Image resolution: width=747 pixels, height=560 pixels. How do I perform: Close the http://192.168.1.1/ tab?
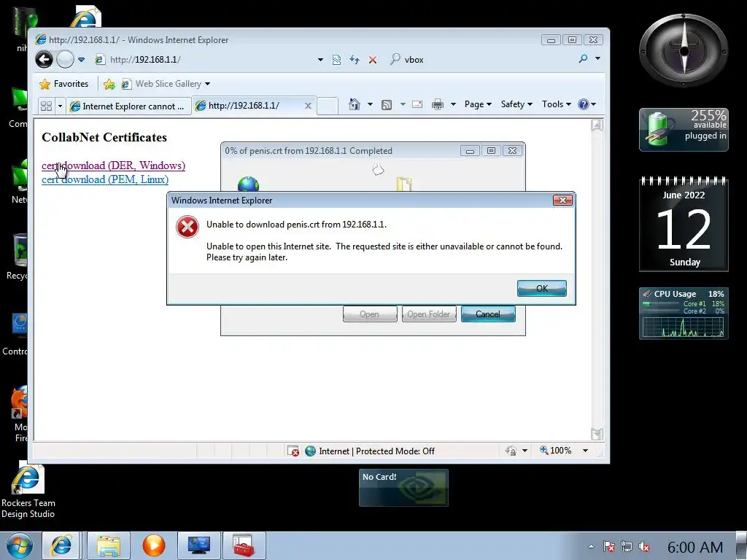[309, 106]
